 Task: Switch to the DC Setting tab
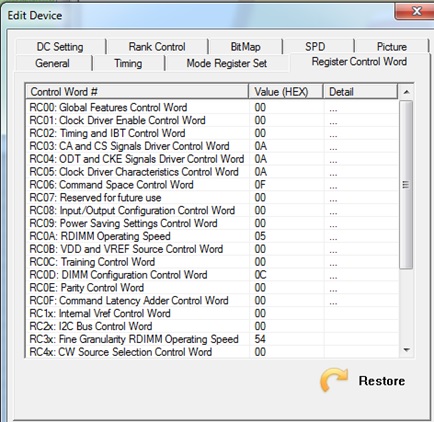click(x=60, y=47)
